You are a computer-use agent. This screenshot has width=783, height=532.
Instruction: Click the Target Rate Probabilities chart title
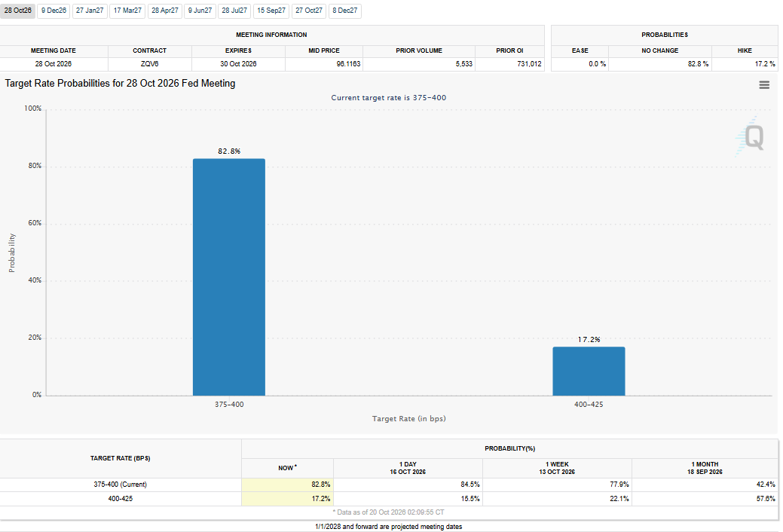pyautogui.click(x=120, y=84)
